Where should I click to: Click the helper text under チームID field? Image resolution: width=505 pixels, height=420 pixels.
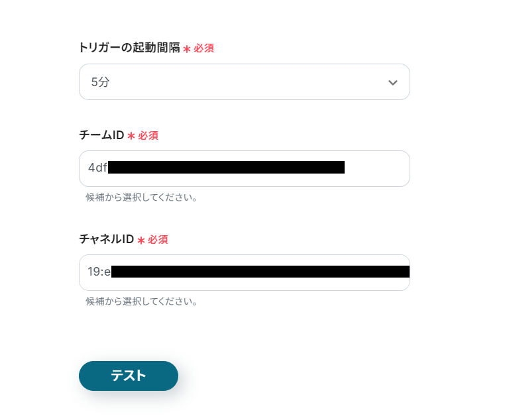point(141,197)
